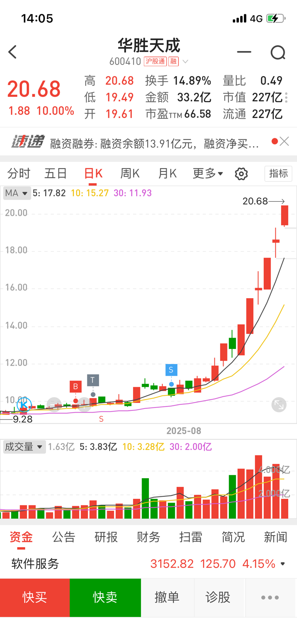Tap the sector index 3152.82

(172, 564)
